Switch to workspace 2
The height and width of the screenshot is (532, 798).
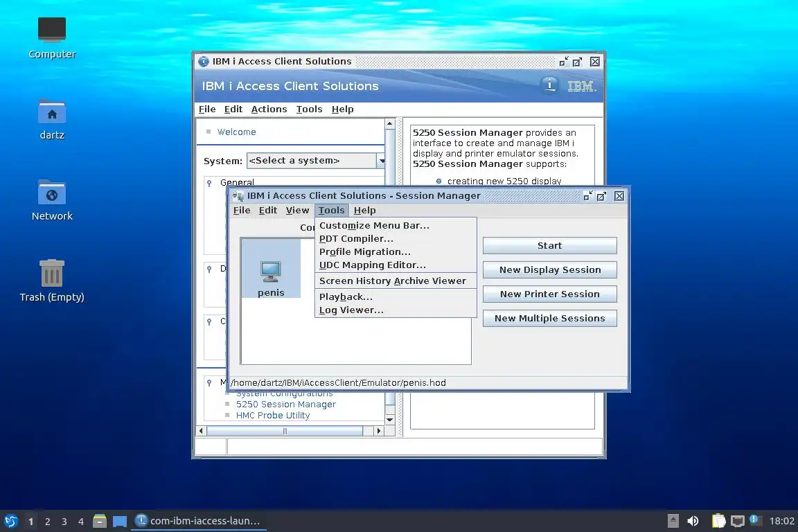(47, 522)
